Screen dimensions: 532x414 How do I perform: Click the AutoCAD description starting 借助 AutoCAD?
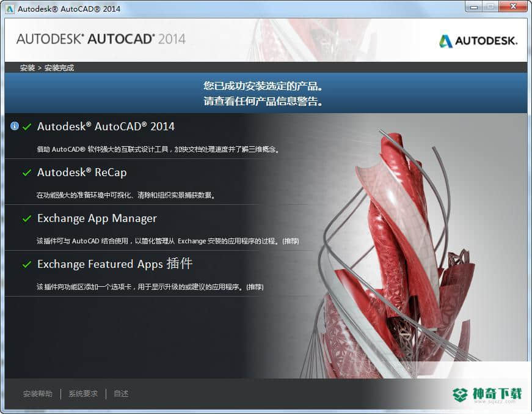(158, 149)
